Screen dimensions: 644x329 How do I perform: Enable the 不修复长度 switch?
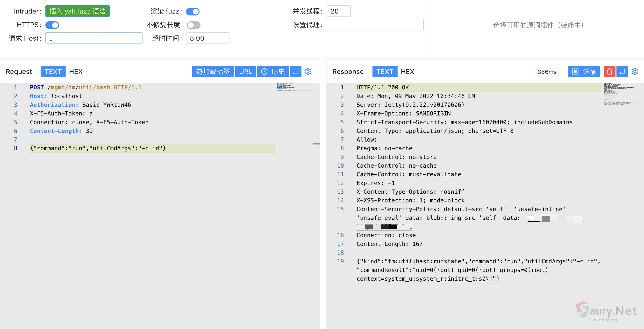tap(193, 25)
